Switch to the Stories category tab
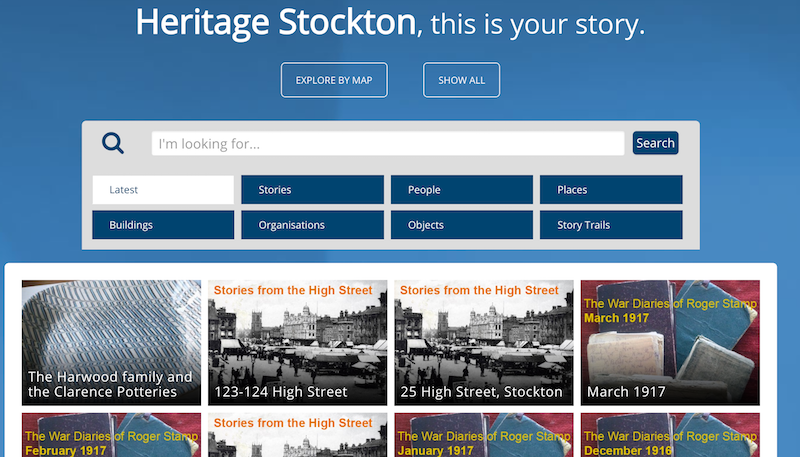 (312, 190)
